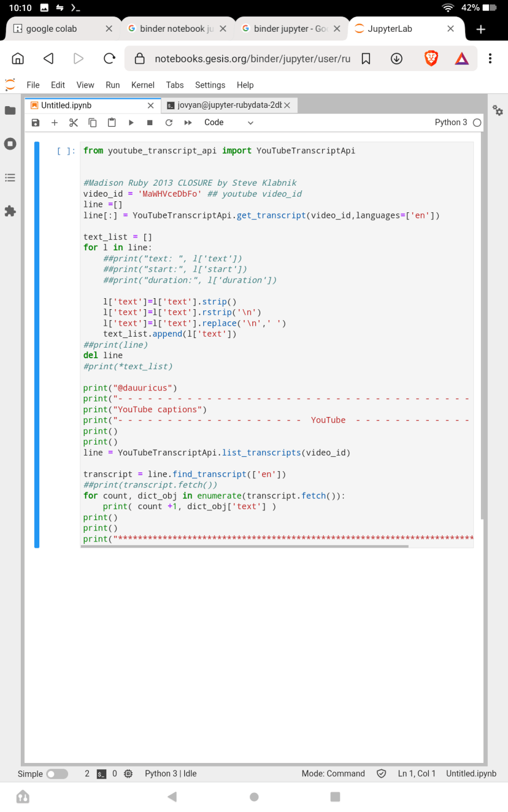Open the Extension Manager puzzle icon

pyautogui.click(x=10, y=211)
